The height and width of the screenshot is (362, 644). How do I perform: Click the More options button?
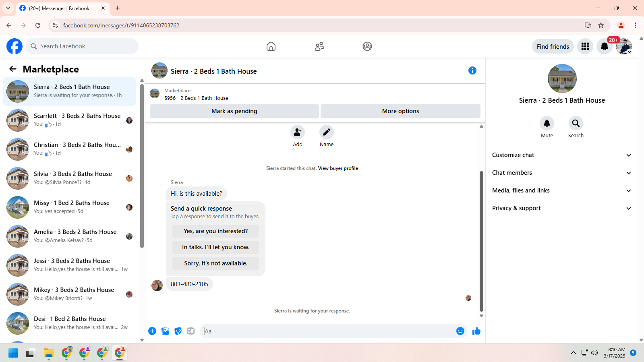[x=400, y=111]
